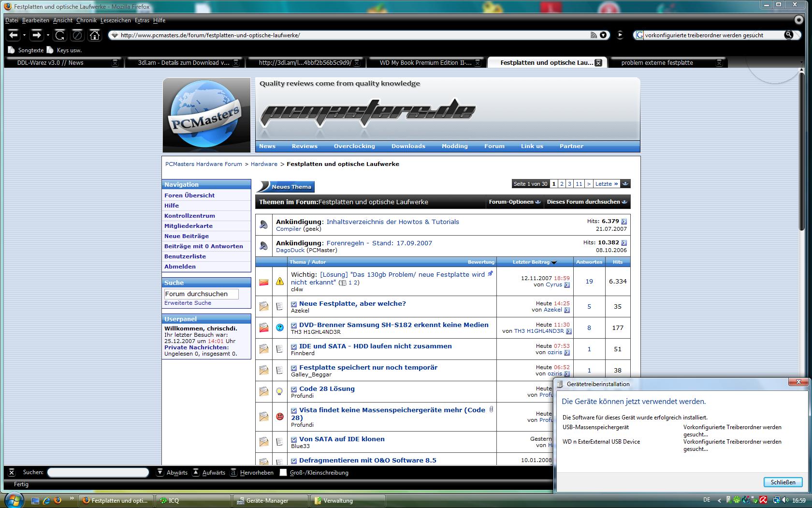Expand hidden quick launch icons chevron
Viewport: 812px width, 508px height.
tap(72, 498)
